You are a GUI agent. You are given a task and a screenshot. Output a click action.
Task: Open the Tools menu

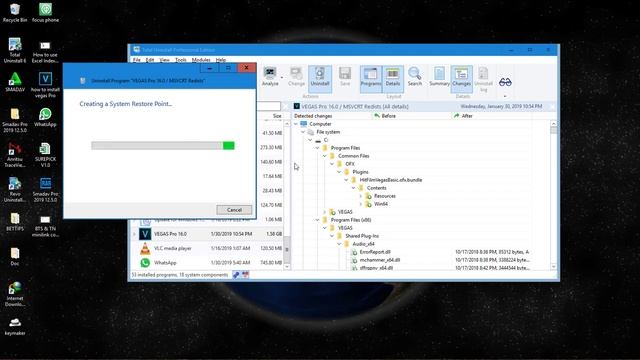tap(180, 60)
